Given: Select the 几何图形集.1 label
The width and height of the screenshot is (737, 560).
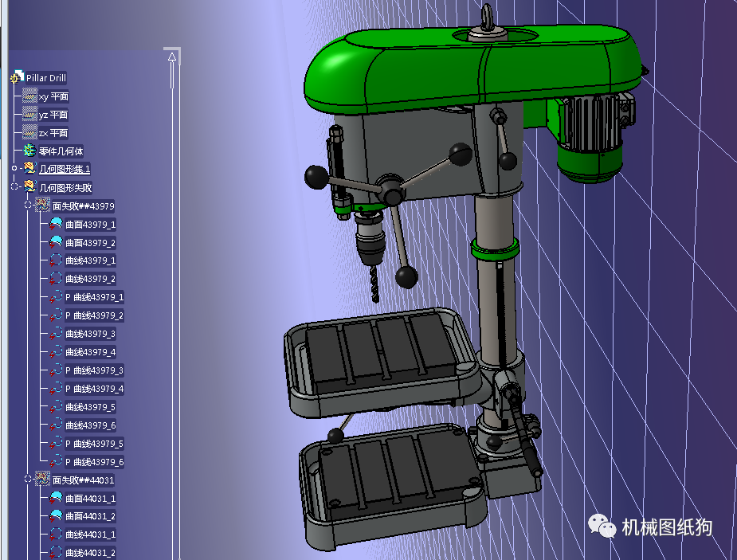Looking at the screenshot, I should pos(65,169).
